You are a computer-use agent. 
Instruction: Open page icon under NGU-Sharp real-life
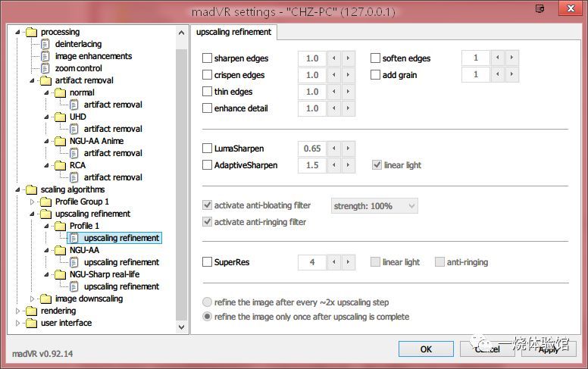coord(73,286)
